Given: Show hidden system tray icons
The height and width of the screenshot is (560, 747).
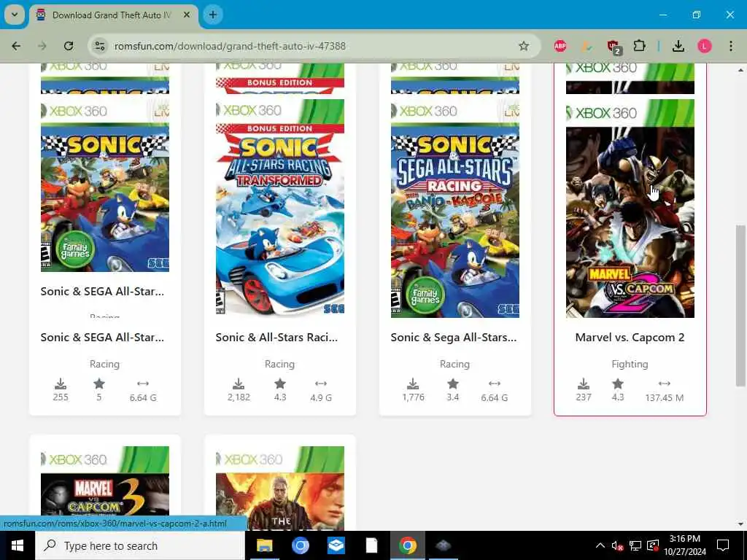Looking at the screenshot, I should coord(600,545).
